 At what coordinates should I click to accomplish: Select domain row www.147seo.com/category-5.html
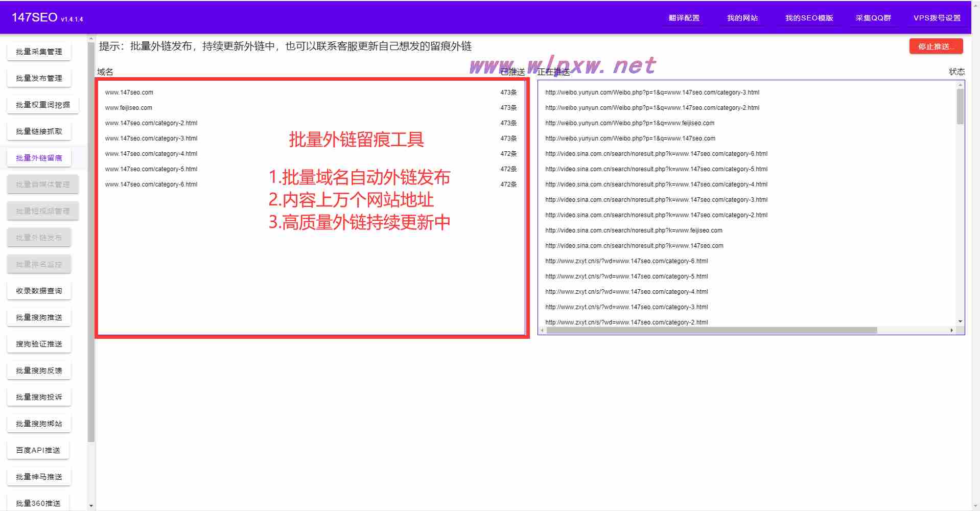[311, 169]
